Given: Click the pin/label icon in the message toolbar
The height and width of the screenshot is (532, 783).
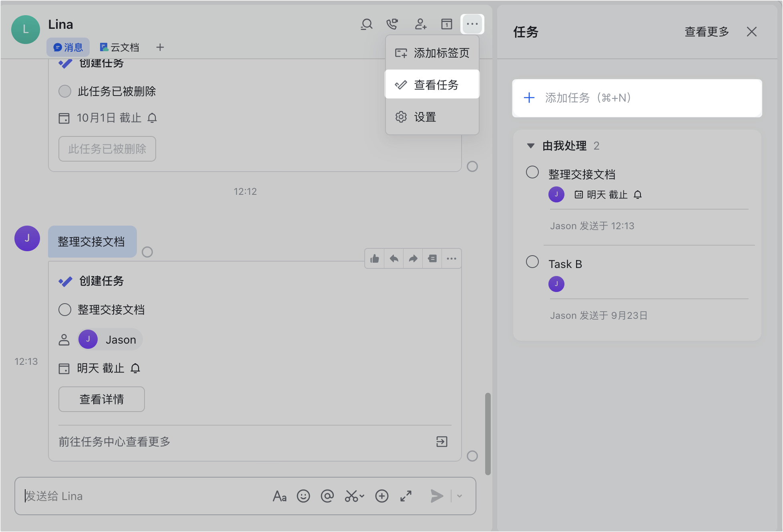Looking at the screenshot, I should click(x=432, y=259).
